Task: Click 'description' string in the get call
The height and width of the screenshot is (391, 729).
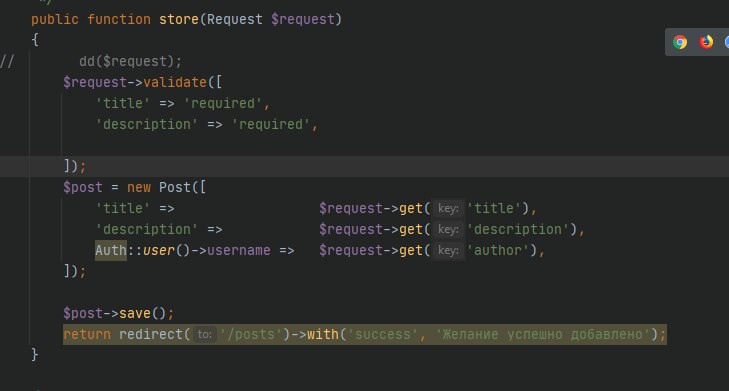Action: pos(518,230)
